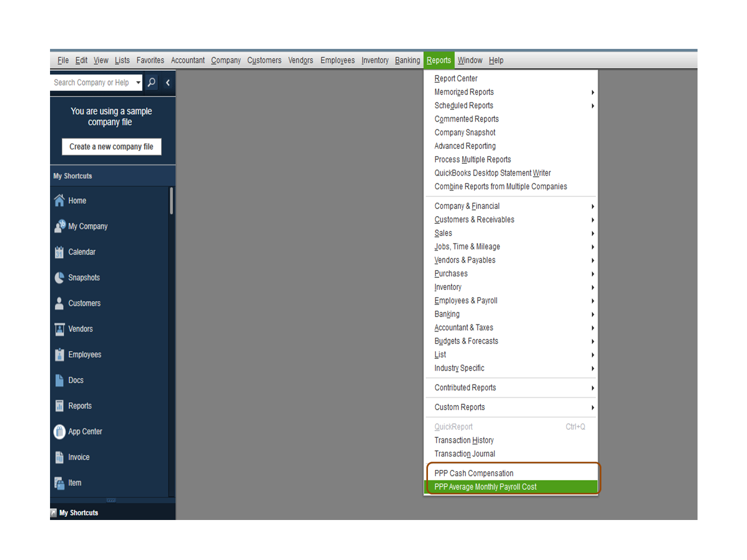Screen dimensions: 747x560
Task: Open the Vendors menu in menu bar
Action: (301, 60)
